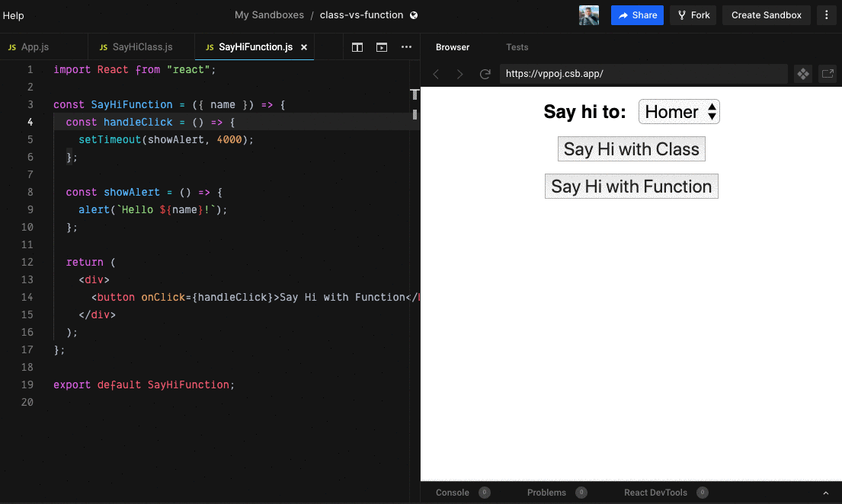Click the browser address bar URL field

(x=644, y=74)
